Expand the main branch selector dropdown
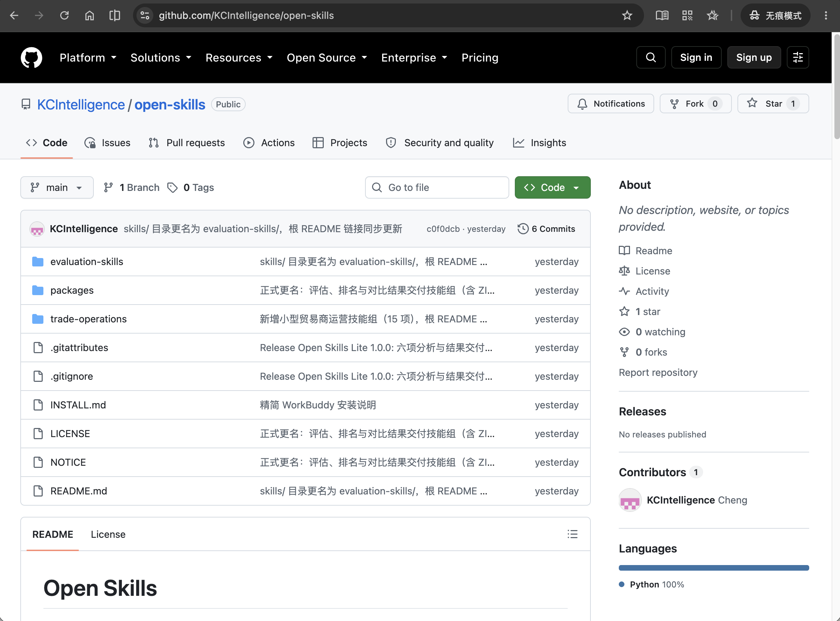This screenshot has height=621, width=840. click(x=57, y=187)
